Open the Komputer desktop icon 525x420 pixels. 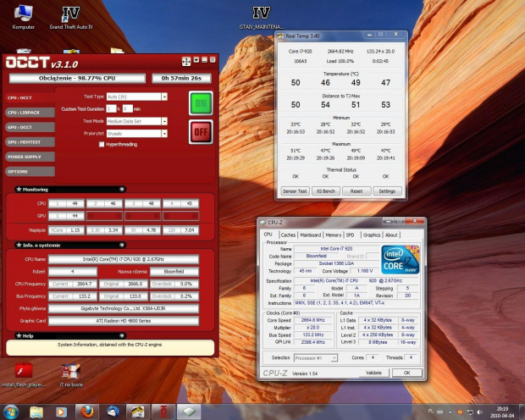23,17
